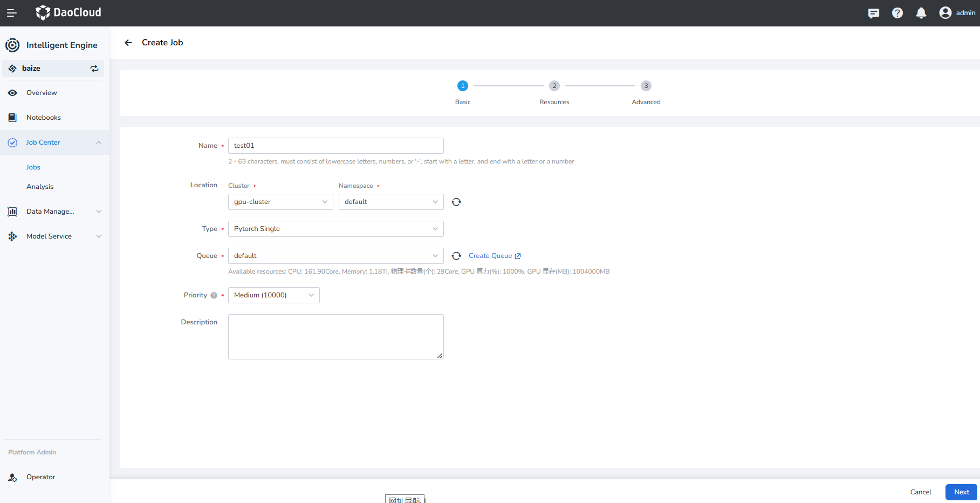Screen dimensions: 980x503
Task: Toggle the hamburger menu in header
Action: (x=11, y=13)
